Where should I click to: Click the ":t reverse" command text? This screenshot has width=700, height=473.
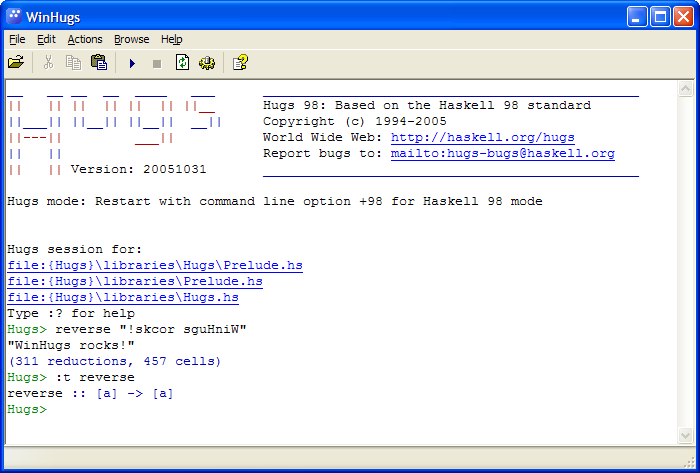[95, 378]
